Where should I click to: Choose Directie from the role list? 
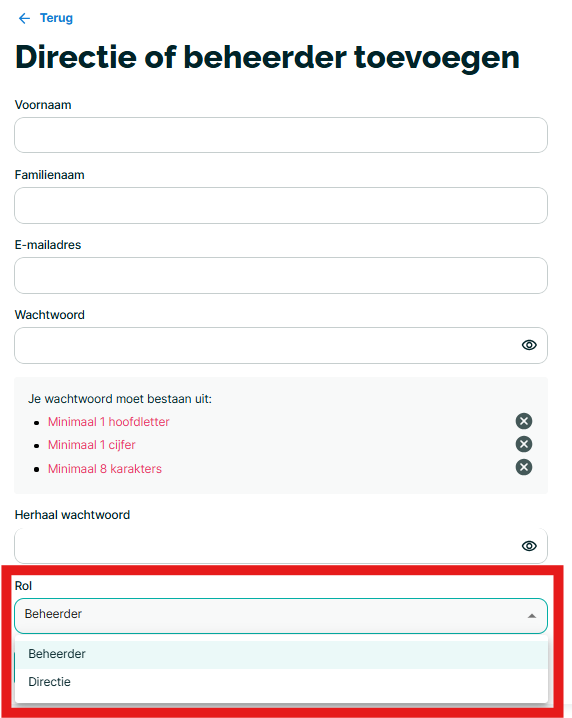[x=281, y=682]
